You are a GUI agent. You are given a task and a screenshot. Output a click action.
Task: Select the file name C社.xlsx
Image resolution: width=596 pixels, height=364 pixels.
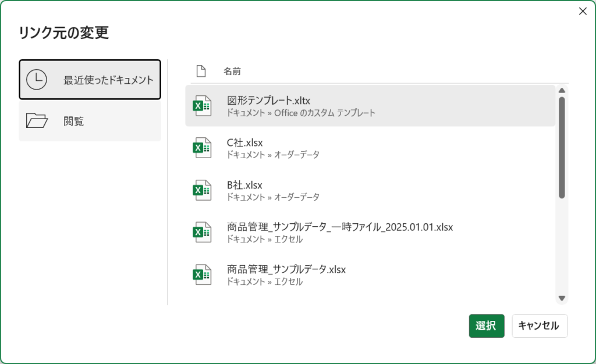coord(244,143)
